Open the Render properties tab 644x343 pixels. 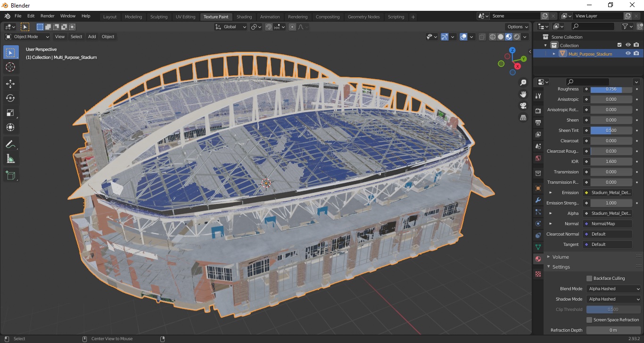pyautogui.click(x=538, y=111)
